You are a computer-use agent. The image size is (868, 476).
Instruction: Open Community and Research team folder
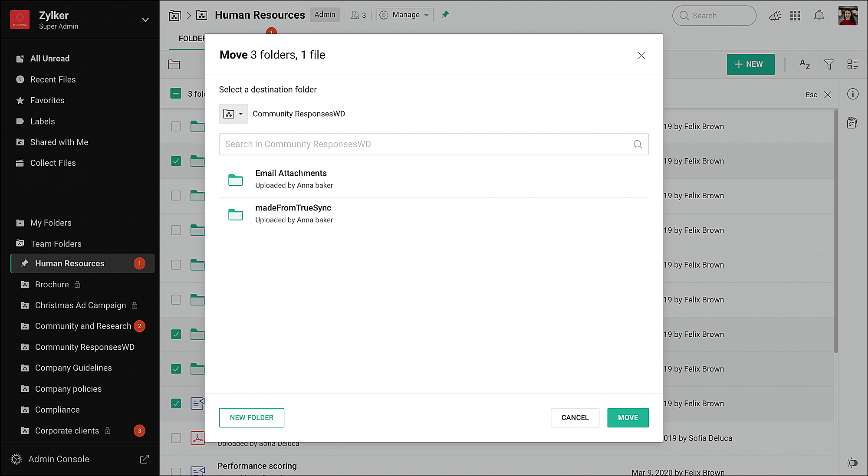(x=83, y=326)
